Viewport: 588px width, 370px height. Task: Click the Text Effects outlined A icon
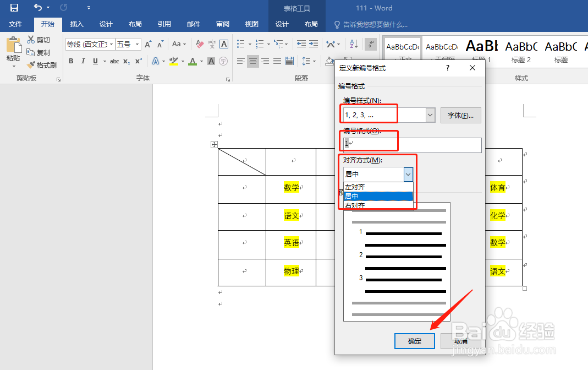coord(156,61)
